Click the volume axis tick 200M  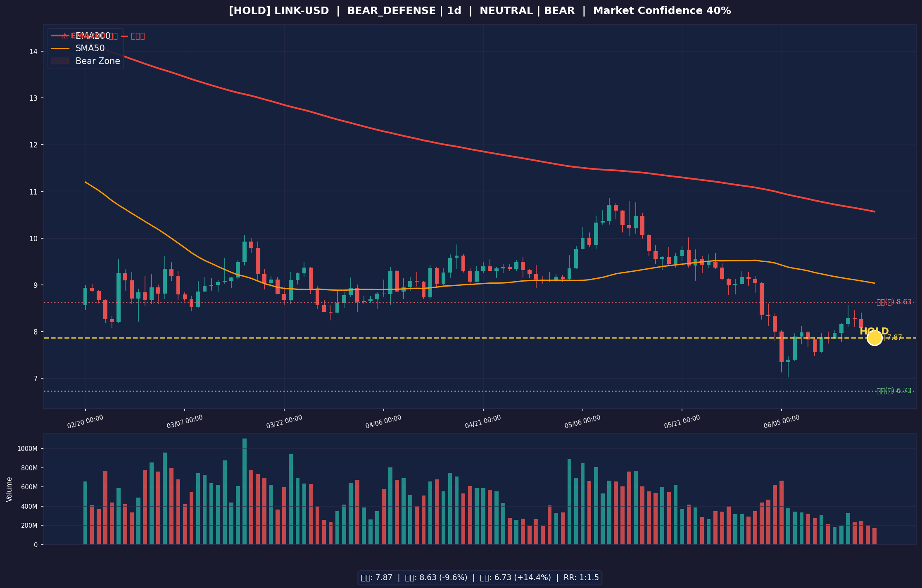click(29, 526)
